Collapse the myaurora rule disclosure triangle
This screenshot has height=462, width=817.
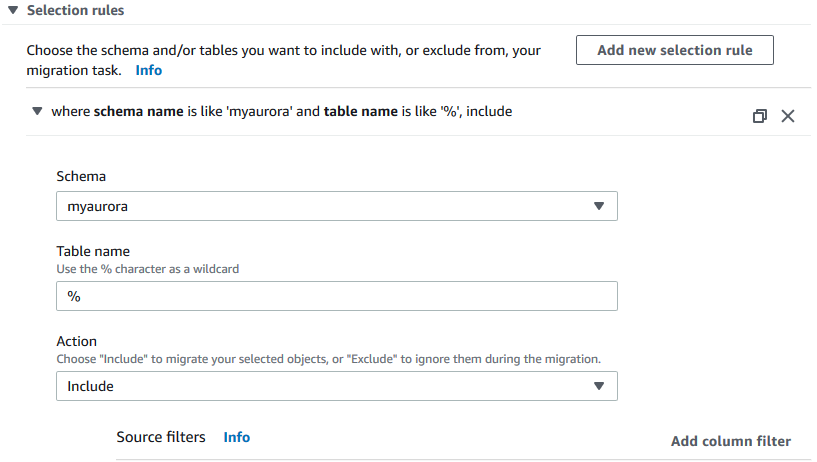pyautogui.click(x=37, y=112)
